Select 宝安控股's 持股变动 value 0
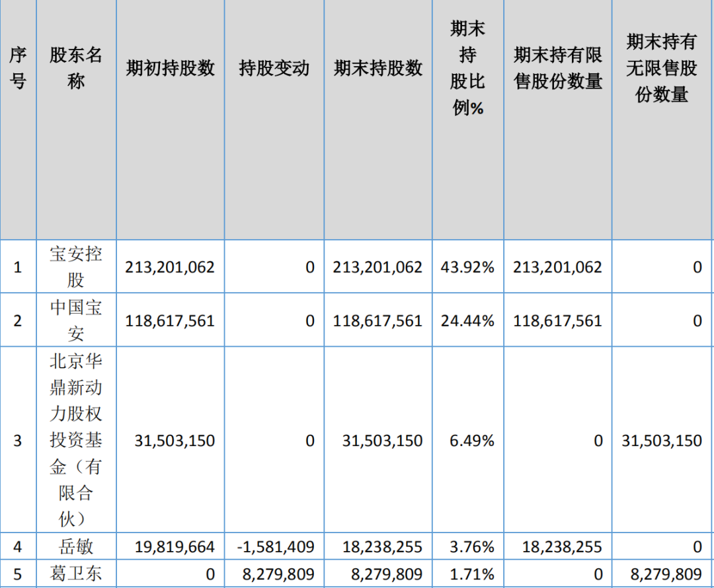Screen dimensions: 714x588 pos(310,267)
